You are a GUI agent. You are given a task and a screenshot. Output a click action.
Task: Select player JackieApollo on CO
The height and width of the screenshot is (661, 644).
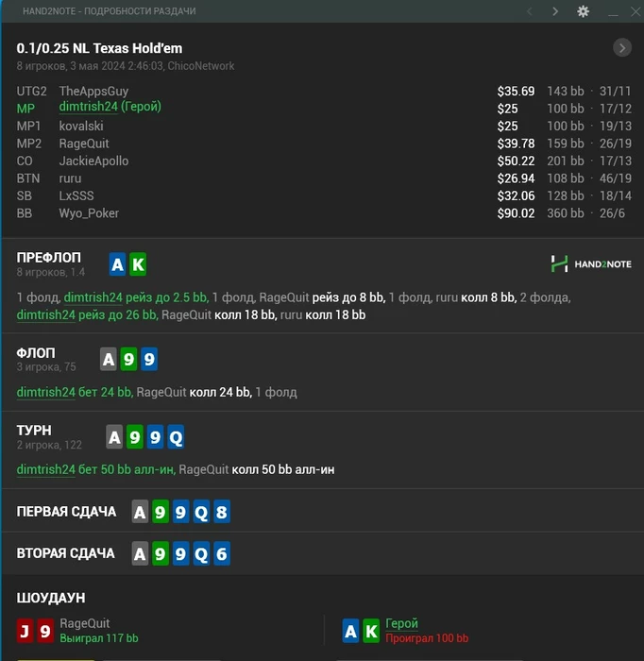click(x=93, y=161)
